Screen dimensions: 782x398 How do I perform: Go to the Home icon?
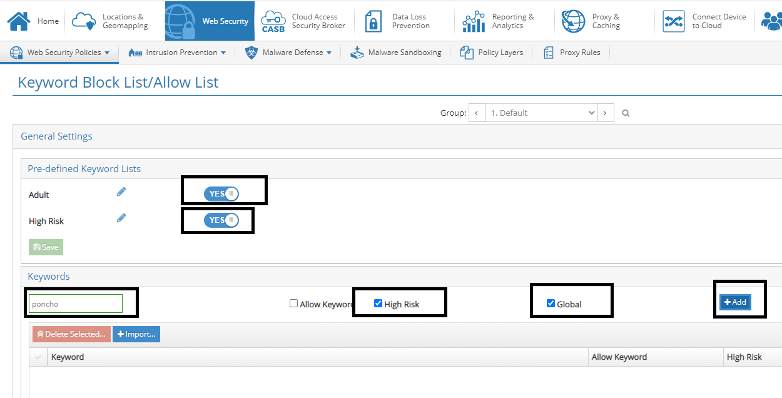[x=19, y=21]
